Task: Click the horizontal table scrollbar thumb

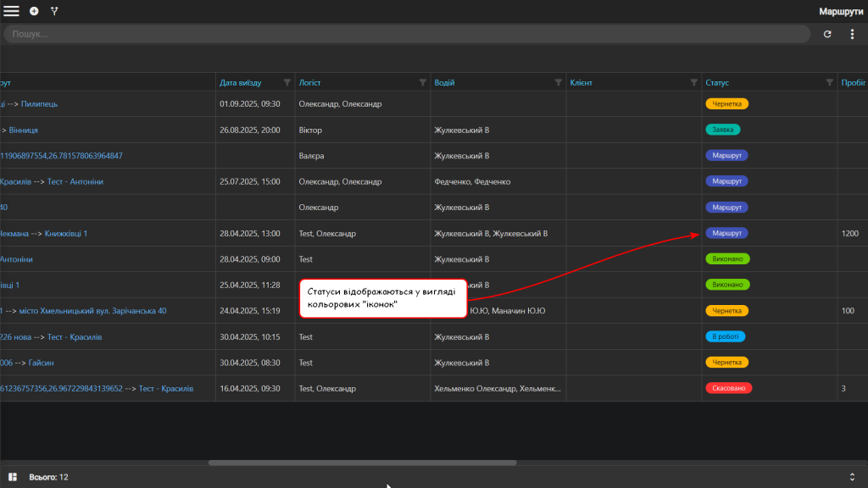Action: click(363, 463)
